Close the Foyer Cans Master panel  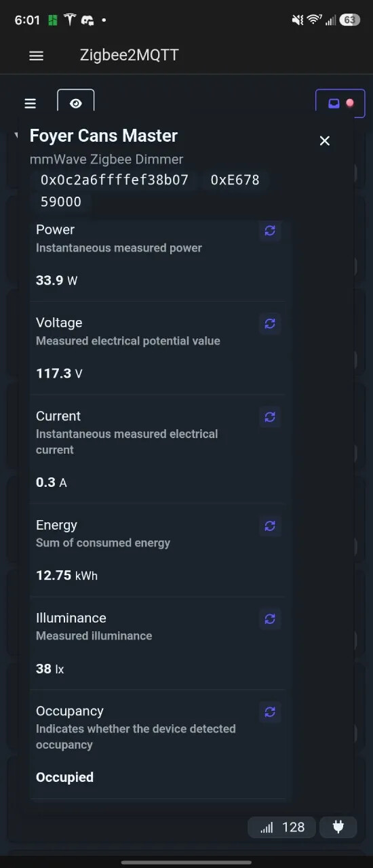coord(325,140)
